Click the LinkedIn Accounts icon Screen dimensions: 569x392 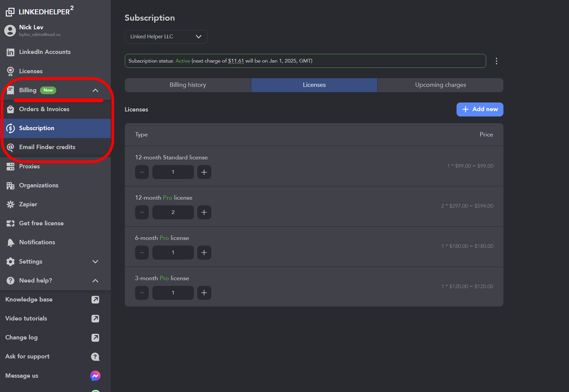coord(11,52)
